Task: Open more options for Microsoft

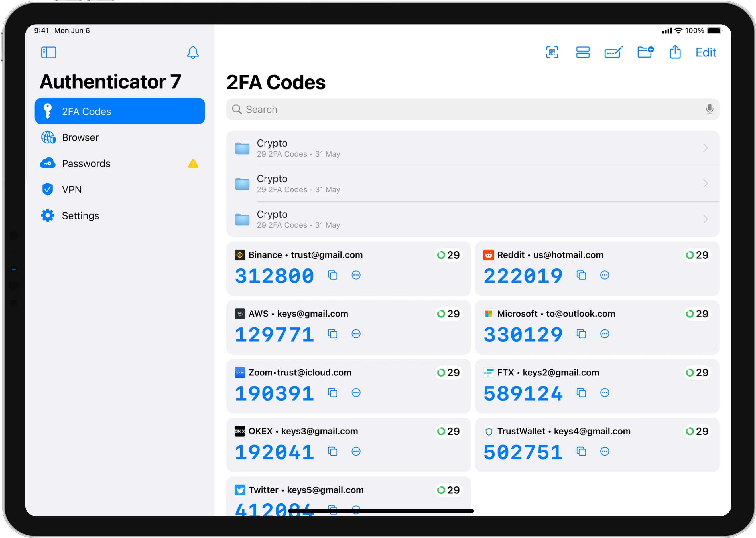Action: pos(604,333)
